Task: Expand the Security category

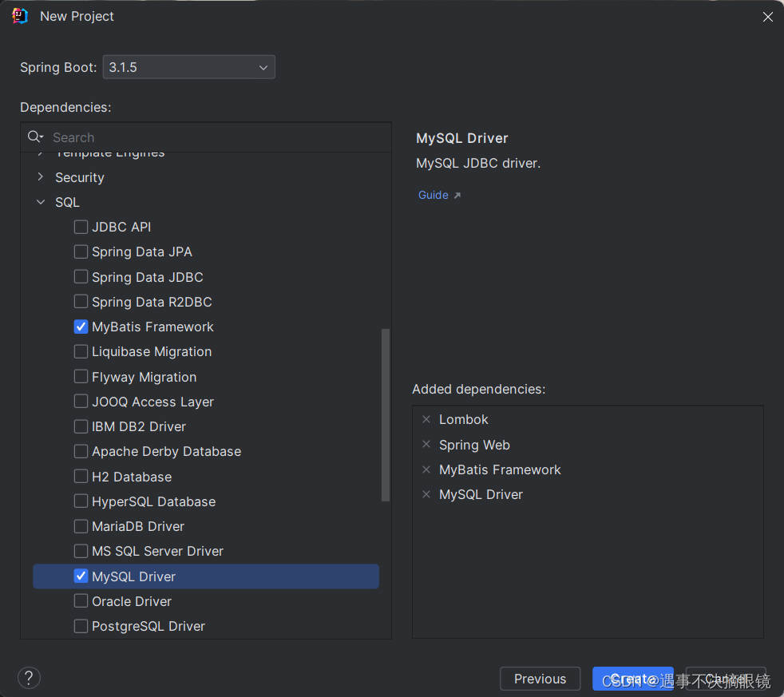Action: pyautogui.click(x=41, y=177)
